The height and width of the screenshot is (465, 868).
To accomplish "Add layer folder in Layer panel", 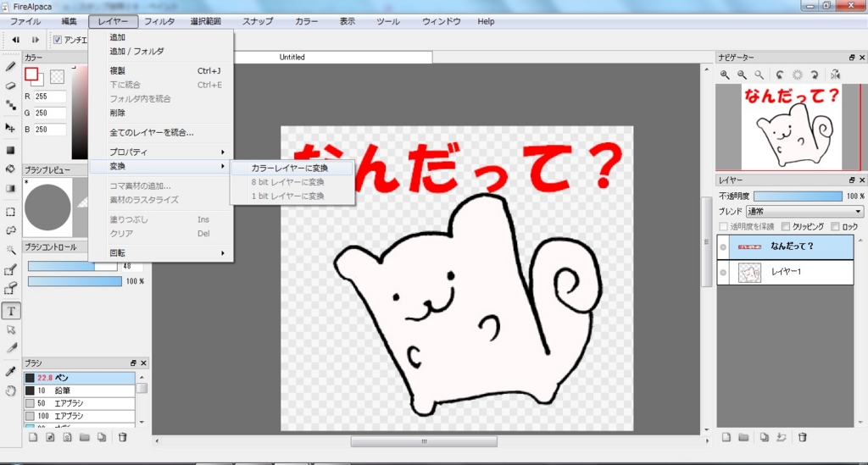I will coord(743,437).
